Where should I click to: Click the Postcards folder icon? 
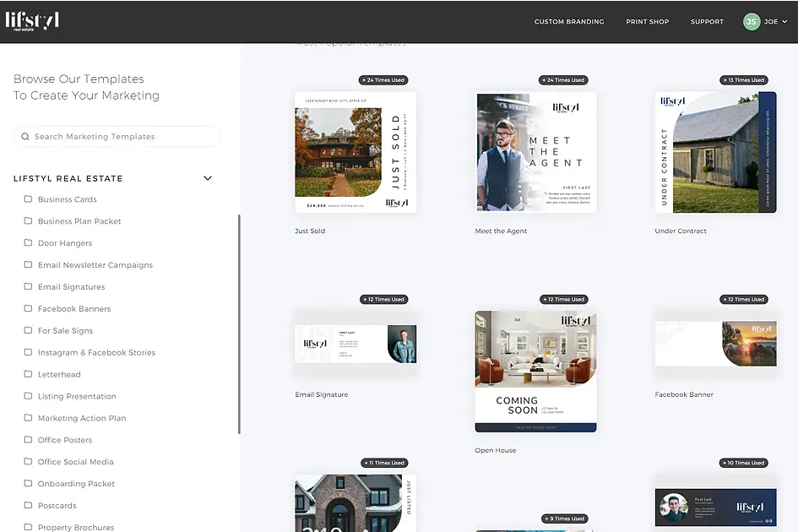pos(28,506)
